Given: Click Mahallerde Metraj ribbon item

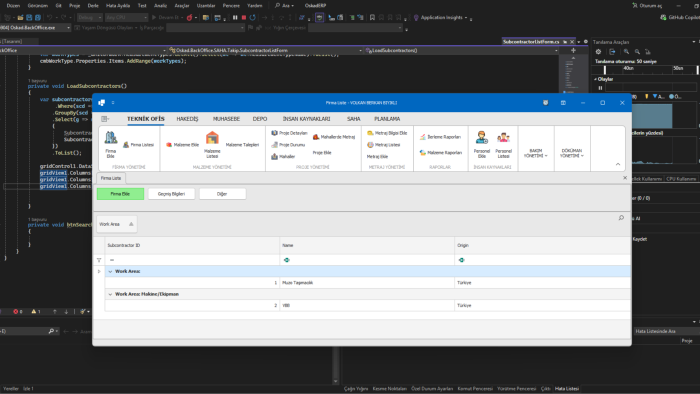Looking at the screenshot, I should 333,137.
